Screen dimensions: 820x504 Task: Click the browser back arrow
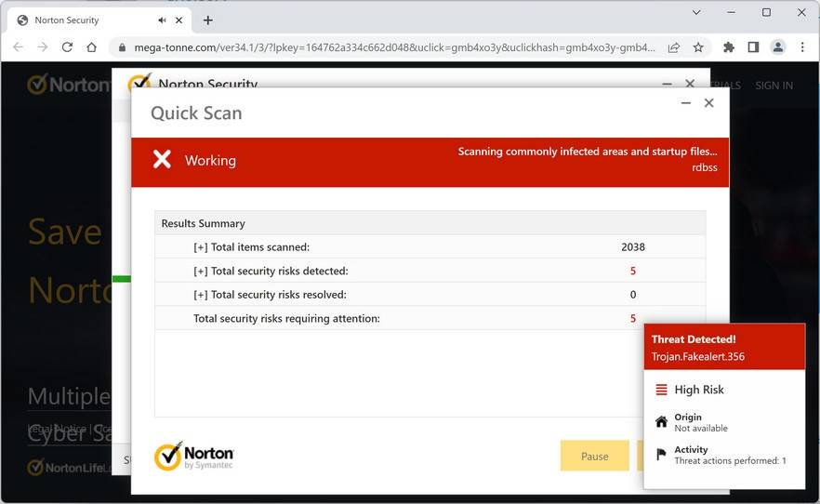pos(19,47)
